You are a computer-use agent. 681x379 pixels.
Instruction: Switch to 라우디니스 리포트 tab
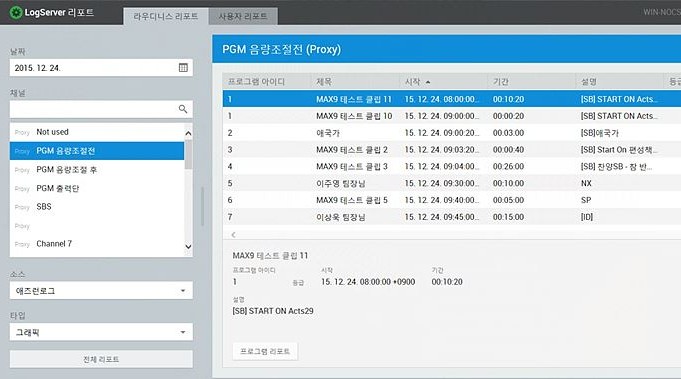pos(165,16)
